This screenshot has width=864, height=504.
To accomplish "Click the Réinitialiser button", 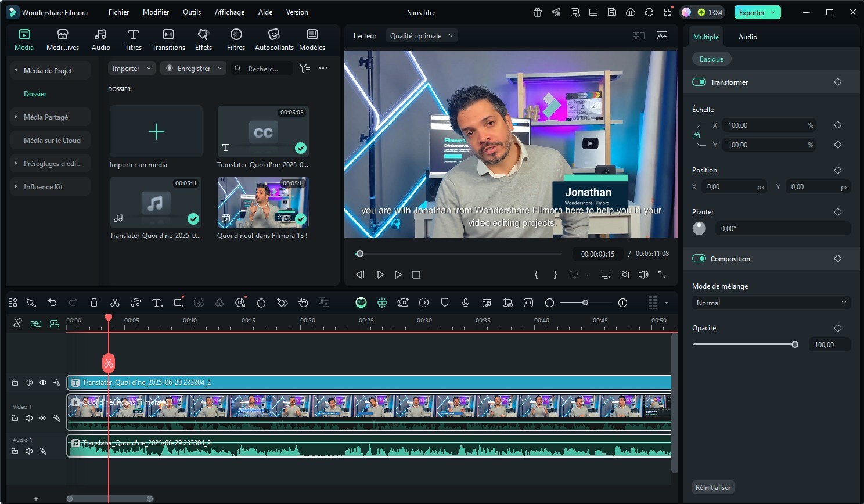I will pos(713,487).
